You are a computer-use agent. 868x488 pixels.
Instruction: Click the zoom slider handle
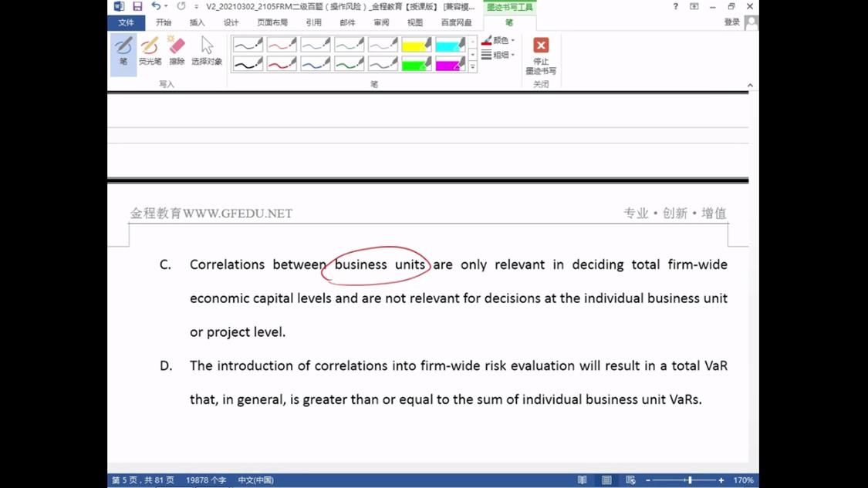pyautogui.click(x=690, y=480)
